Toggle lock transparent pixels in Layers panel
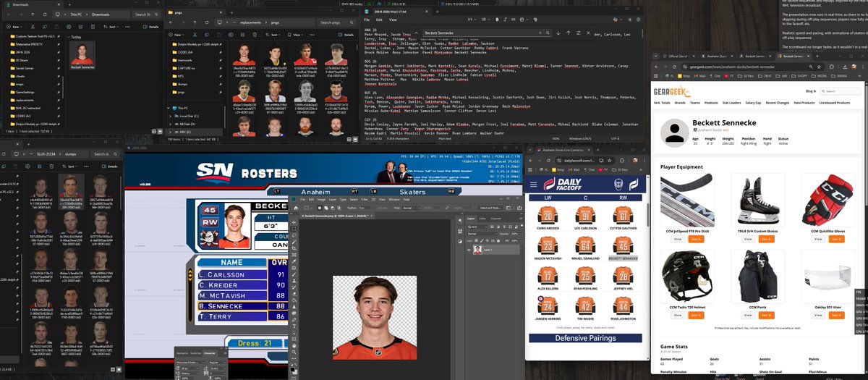Screen dimensions: 868x380 coord(476,241)
